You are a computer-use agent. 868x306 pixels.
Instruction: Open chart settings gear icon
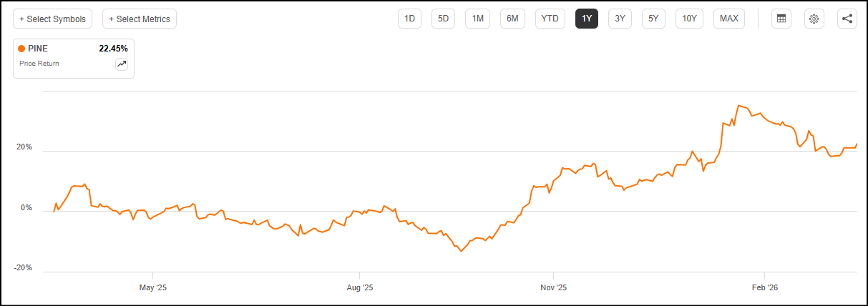(814, 19)
